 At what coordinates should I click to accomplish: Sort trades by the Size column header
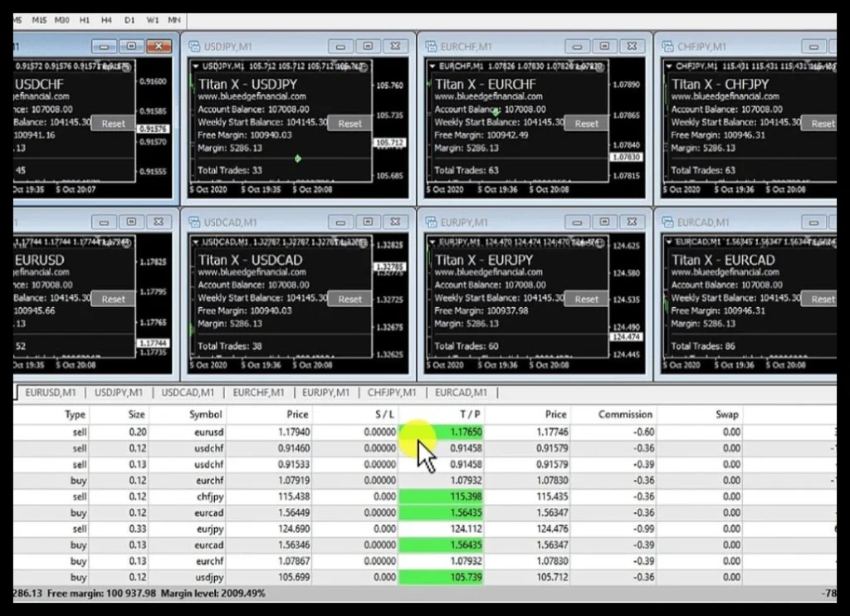[x=137, y=415]
